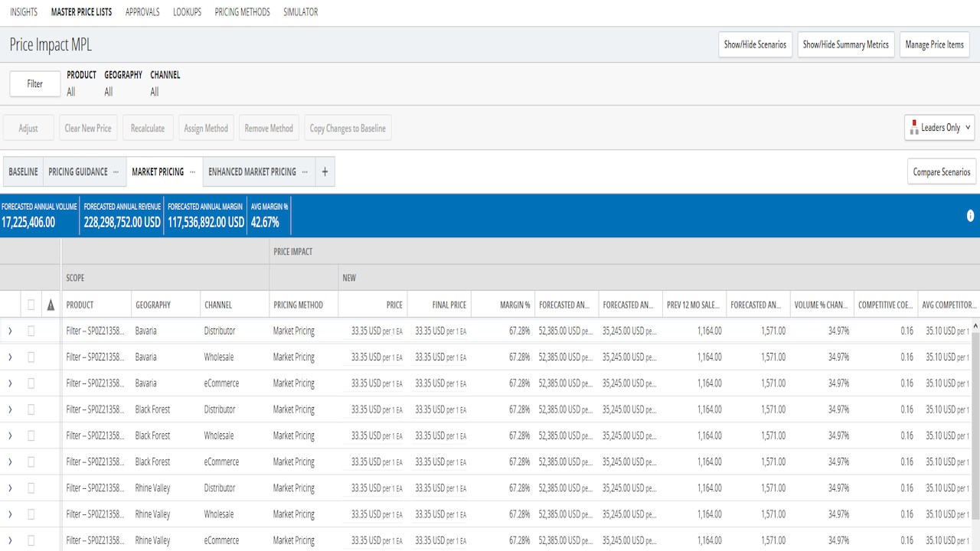Viewport: 980px width, 551px height.
Task: Expand the Bavaria Wholesale row
Action: point(10,357)
